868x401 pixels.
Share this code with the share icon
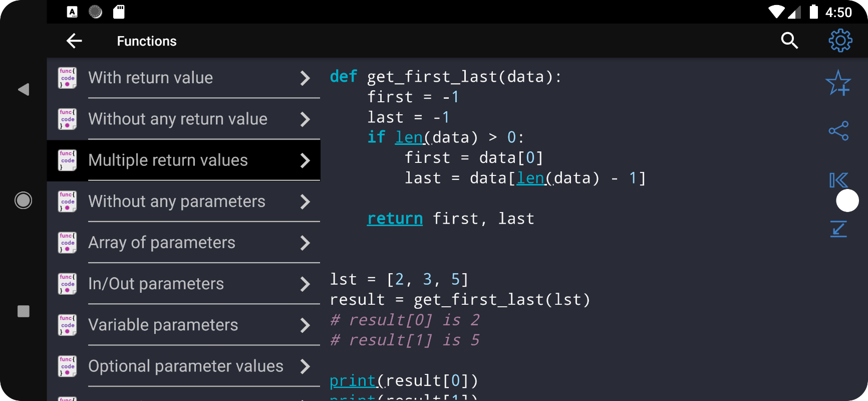tap(838, 131)
